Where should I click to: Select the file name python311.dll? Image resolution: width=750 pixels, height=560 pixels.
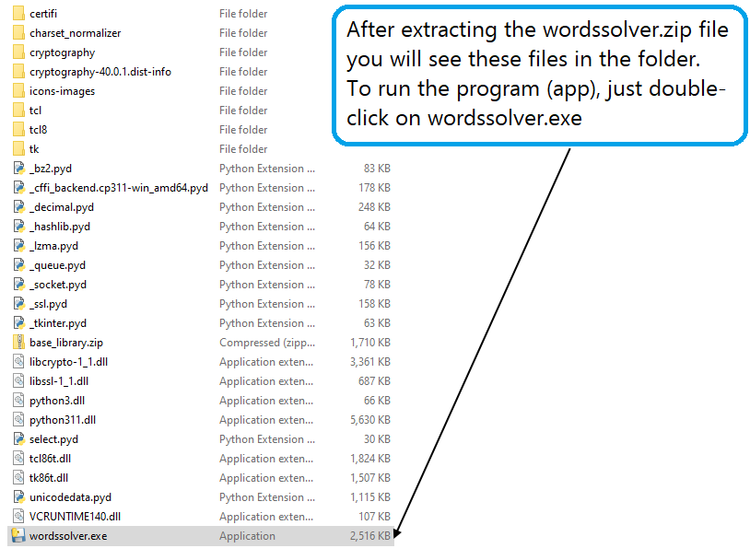coord(63,420)
